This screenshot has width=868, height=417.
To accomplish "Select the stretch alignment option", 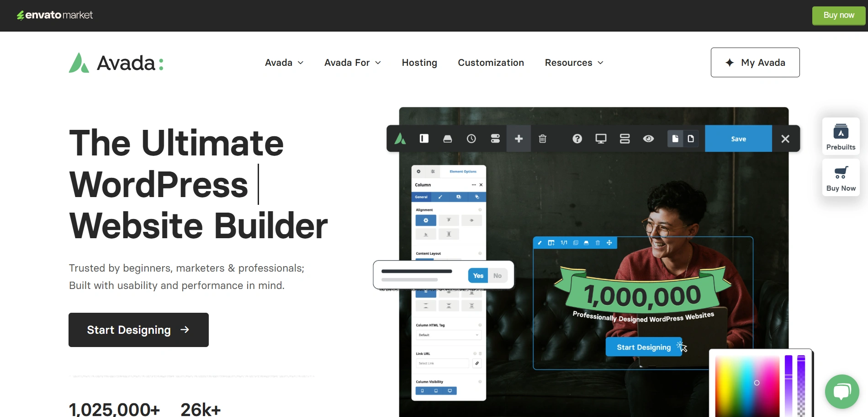I will pos(449,234).
